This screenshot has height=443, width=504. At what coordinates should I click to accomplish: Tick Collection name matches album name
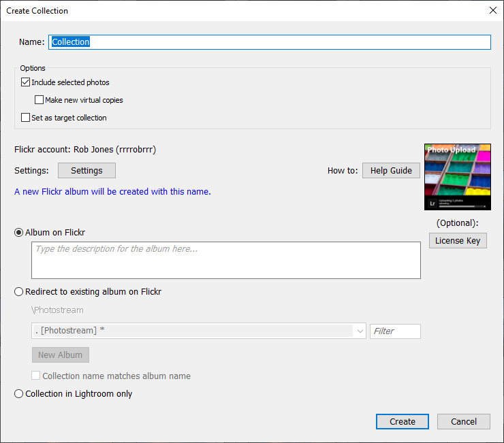36,376
